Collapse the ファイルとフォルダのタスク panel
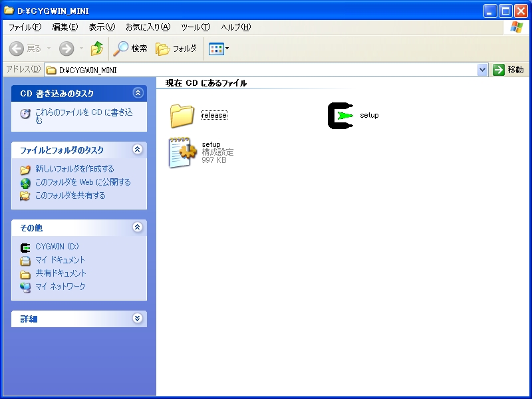The image size is (532, 399). tap(138, 150)
